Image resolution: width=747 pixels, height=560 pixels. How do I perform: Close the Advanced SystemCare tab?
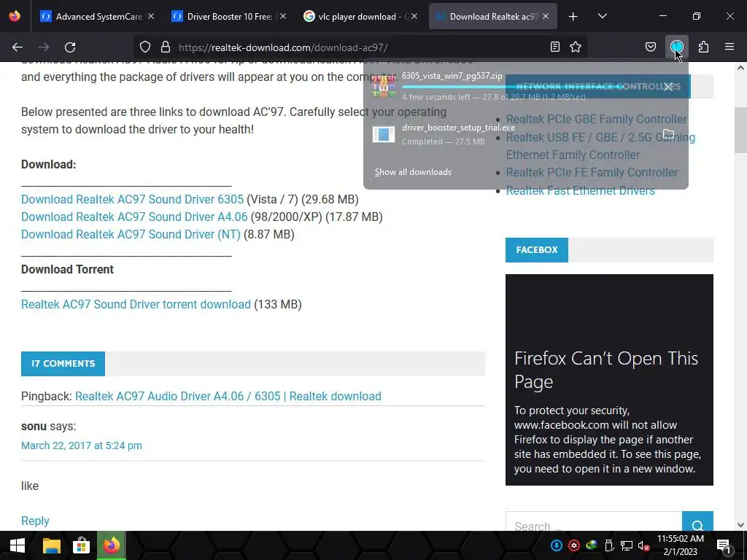coord(151,16)
